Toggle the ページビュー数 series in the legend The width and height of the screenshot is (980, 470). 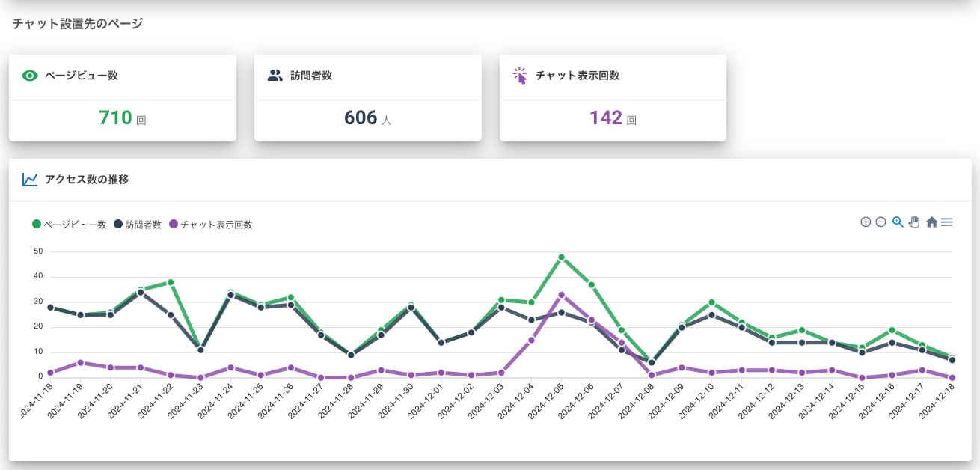point(74,225)
